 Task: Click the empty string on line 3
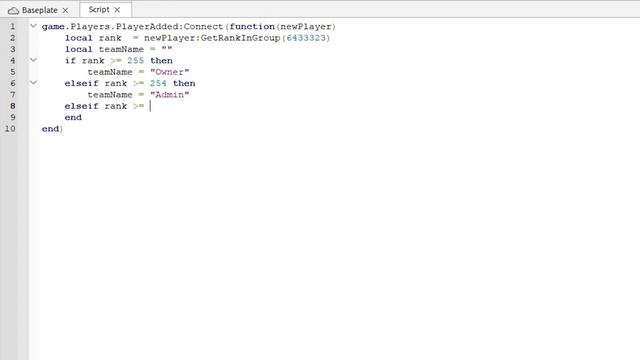point(167,49)
